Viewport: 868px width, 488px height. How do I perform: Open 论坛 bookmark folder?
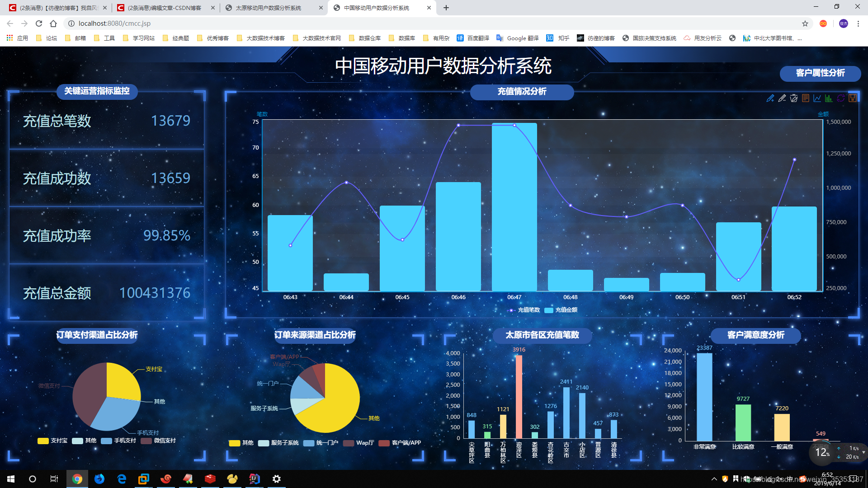click(x=46, y=38)
